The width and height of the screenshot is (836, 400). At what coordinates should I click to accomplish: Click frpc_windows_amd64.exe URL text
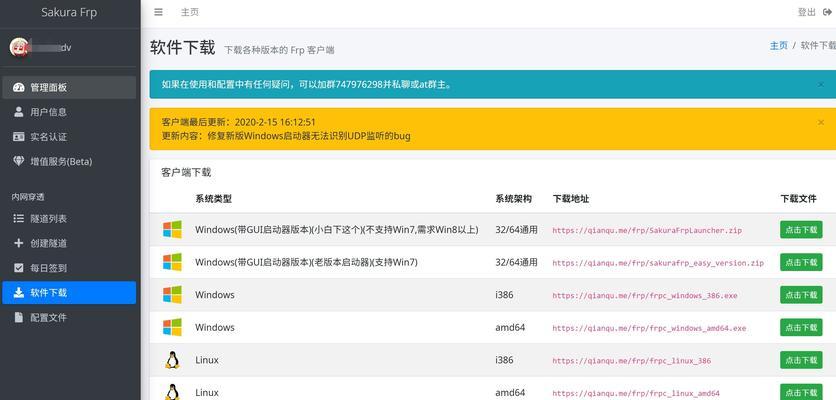649,328
